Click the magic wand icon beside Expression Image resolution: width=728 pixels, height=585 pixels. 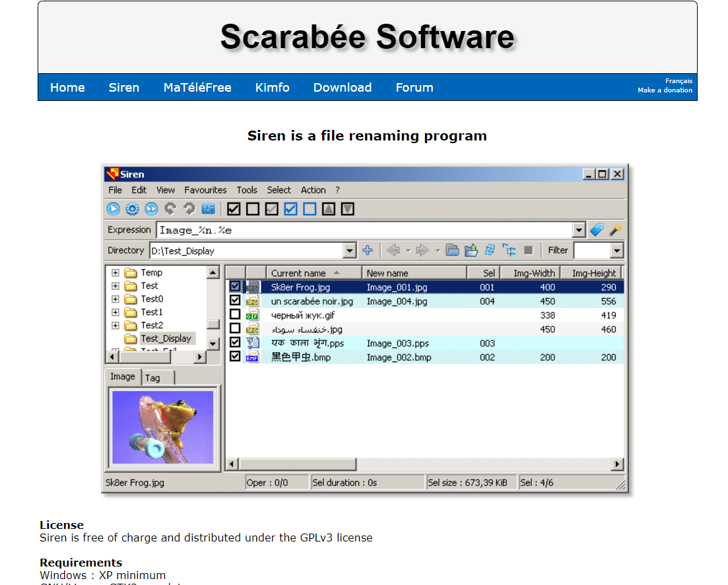click(x=615, y=230)
